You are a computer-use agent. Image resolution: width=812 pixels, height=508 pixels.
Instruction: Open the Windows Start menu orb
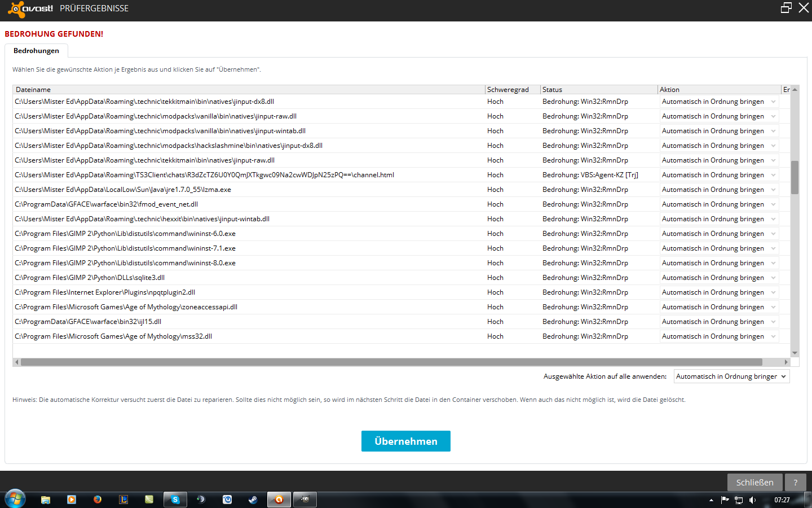point(15,499)
